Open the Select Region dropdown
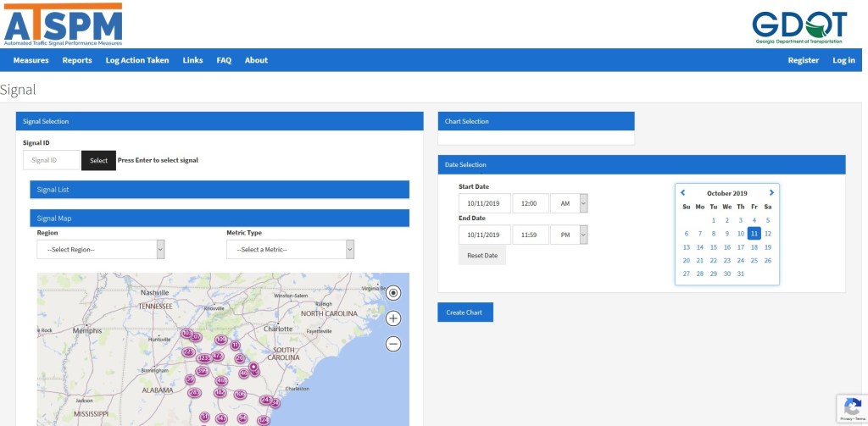Screen dimensions: 868x426 [x=101, y=249]
